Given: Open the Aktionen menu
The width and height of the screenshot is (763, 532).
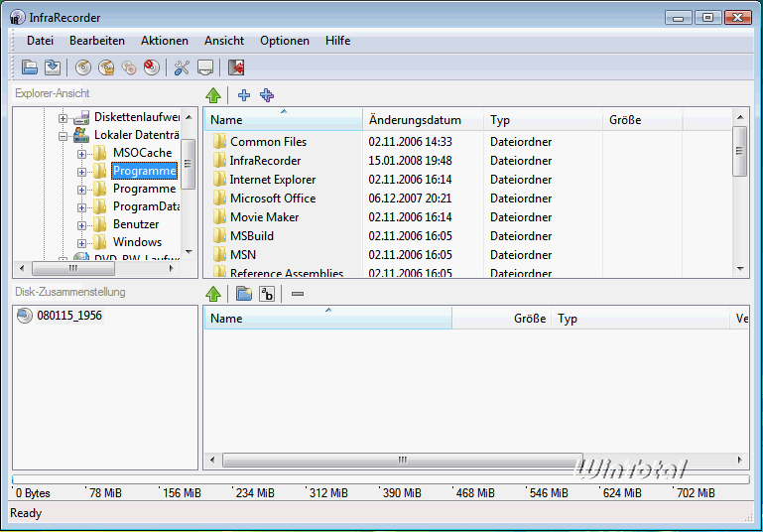Looking at the screenshot, I should pyautogui.click(x=165, y=41).
